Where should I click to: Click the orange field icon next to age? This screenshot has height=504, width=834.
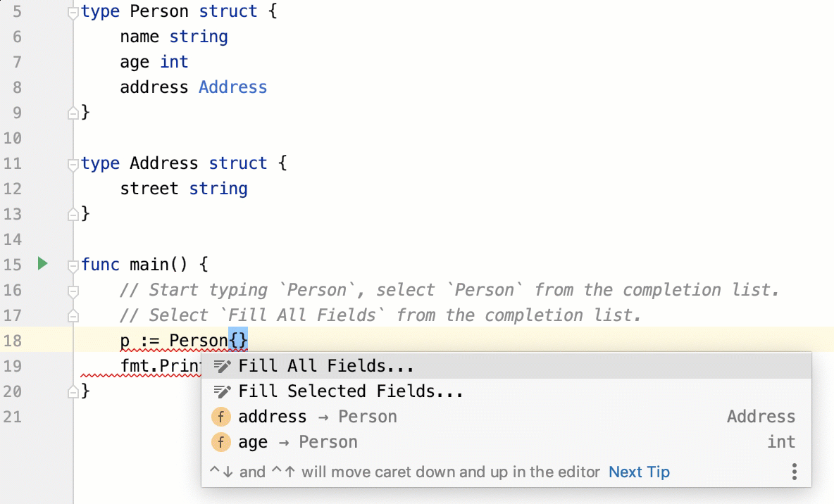[x=221, y=442]
